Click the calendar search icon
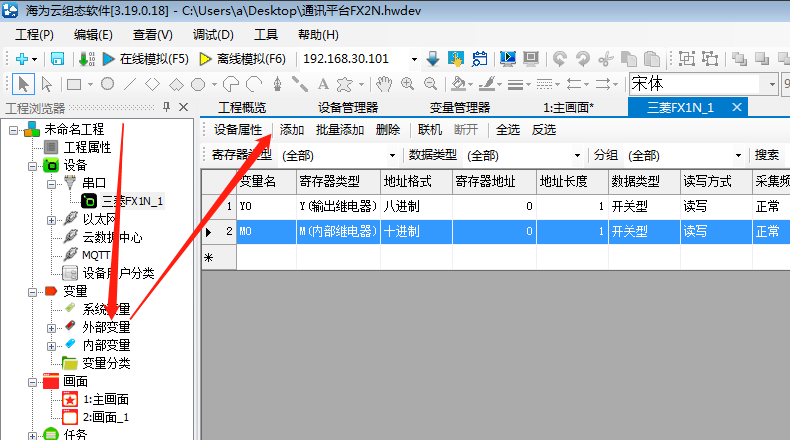Screen dimensions: 790x440 [x=480, y=59]
